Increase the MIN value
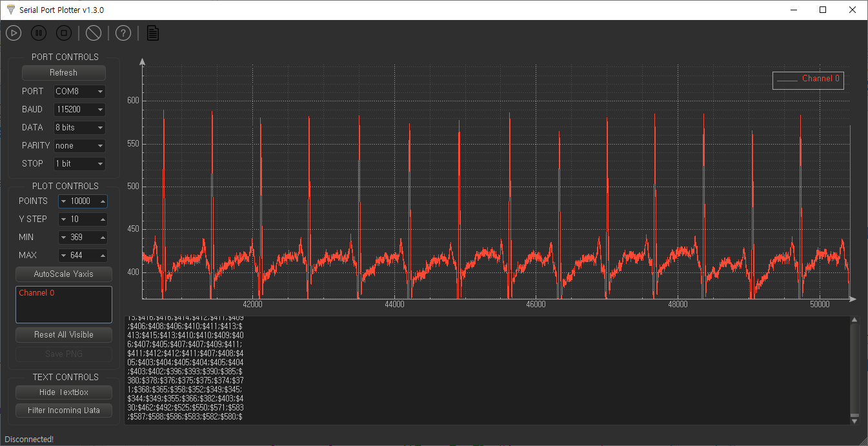 coord(103,238)
